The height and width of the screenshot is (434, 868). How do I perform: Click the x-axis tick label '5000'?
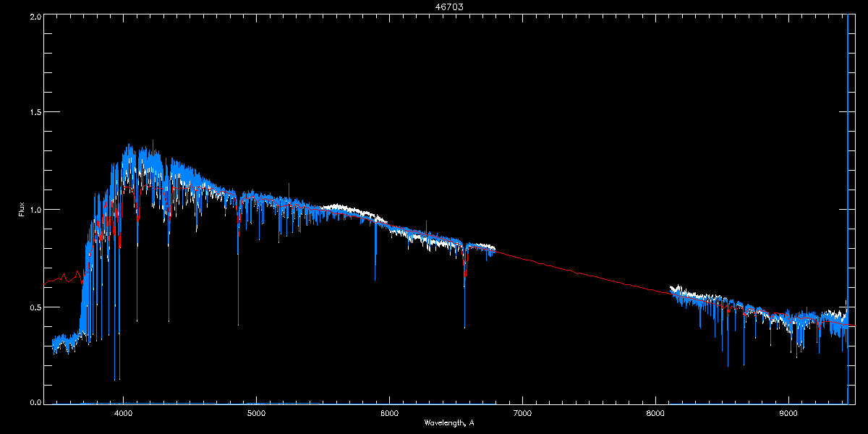[256, 414]
